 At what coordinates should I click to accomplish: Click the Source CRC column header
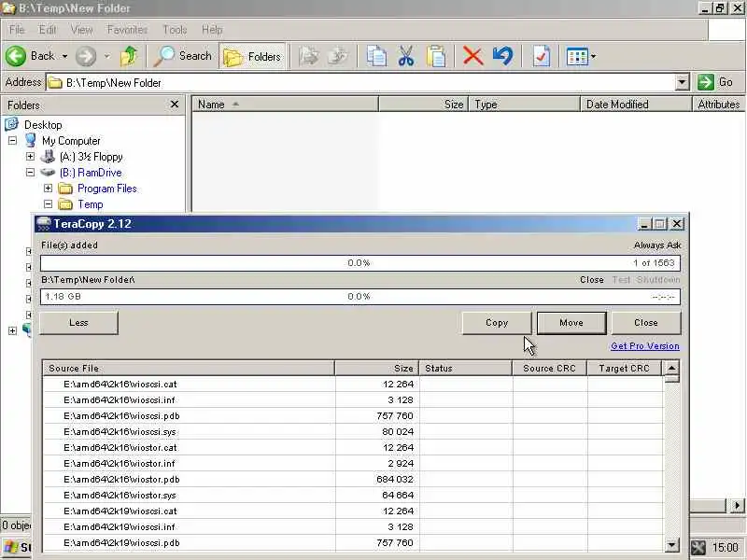point(549,368)
